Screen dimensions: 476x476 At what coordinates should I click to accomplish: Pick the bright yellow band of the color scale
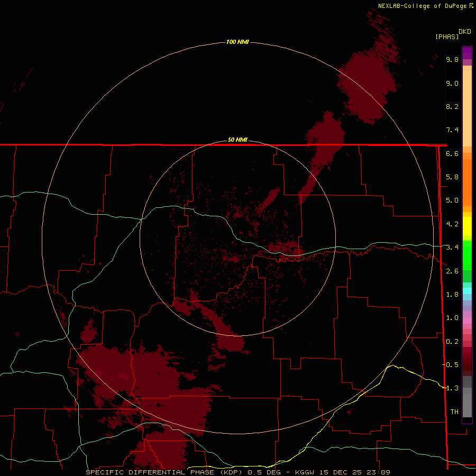tap(467, 226)
